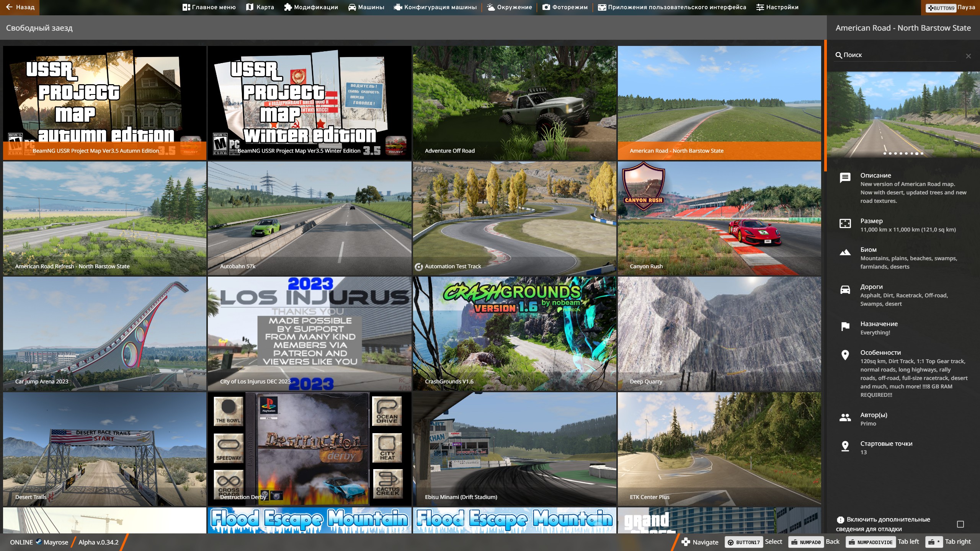Image resolution: width=980 pixels, height=551 pixels.
Task: Select the Autobahn 57k map
Action: point(309,218)
